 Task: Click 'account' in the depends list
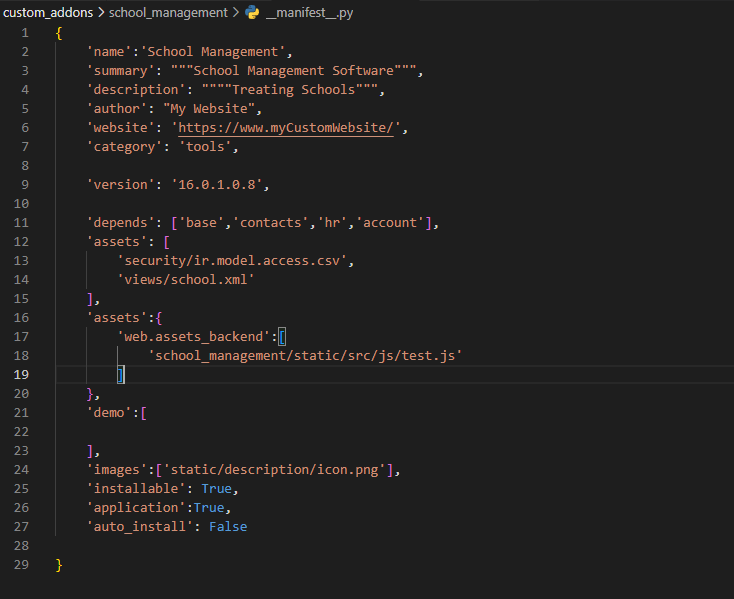coord(390,222)
